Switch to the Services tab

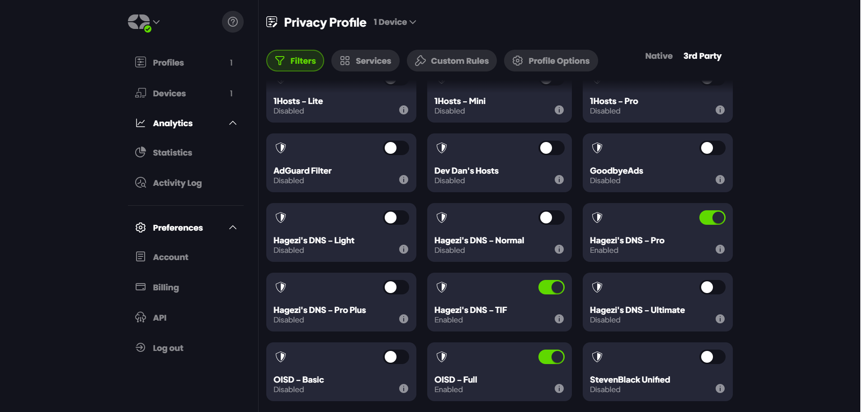click(365, 61)
